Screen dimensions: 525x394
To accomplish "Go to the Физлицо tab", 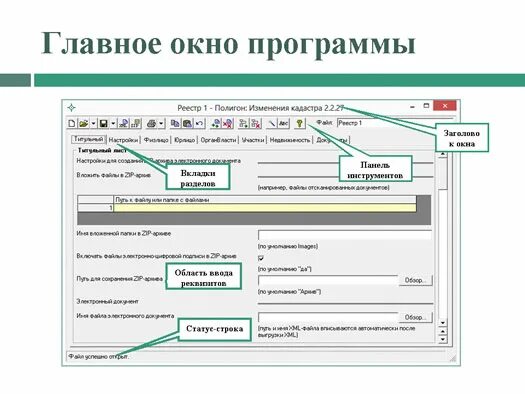I will (x=156, y=140).
